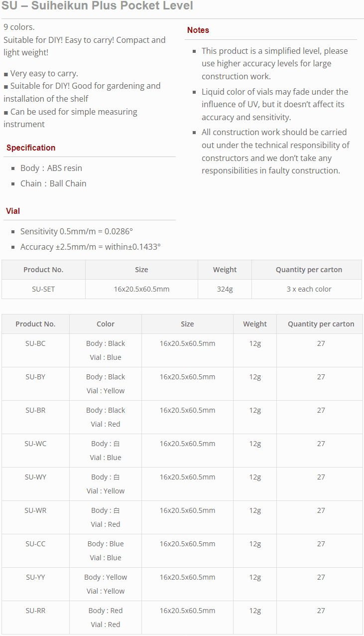Click the SU-RR product number cell
The height and width of the screenshot is (636, 364).
pyautogui.click(x=35, y=618)
